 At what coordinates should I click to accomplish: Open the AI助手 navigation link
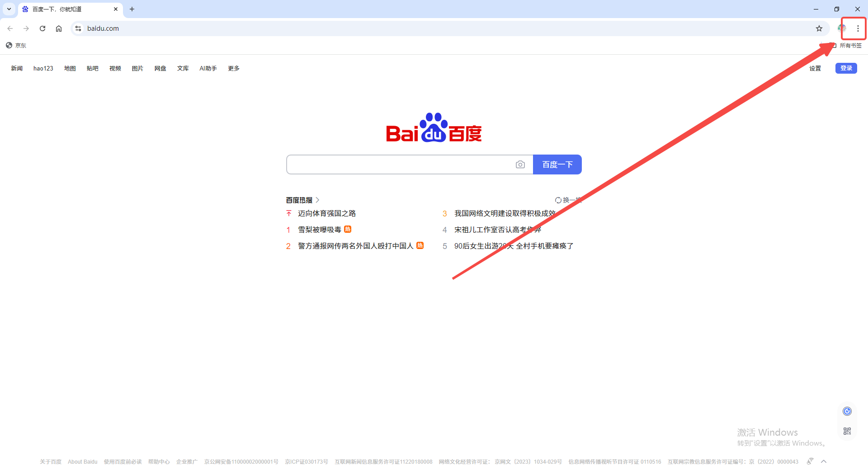[x=208, y=68]
